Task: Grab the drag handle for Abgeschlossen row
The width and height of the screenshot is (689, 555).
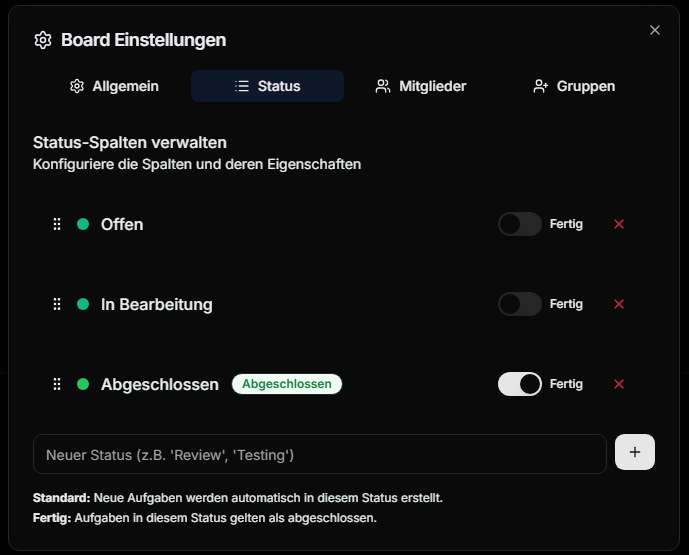Action: point(57,384)
